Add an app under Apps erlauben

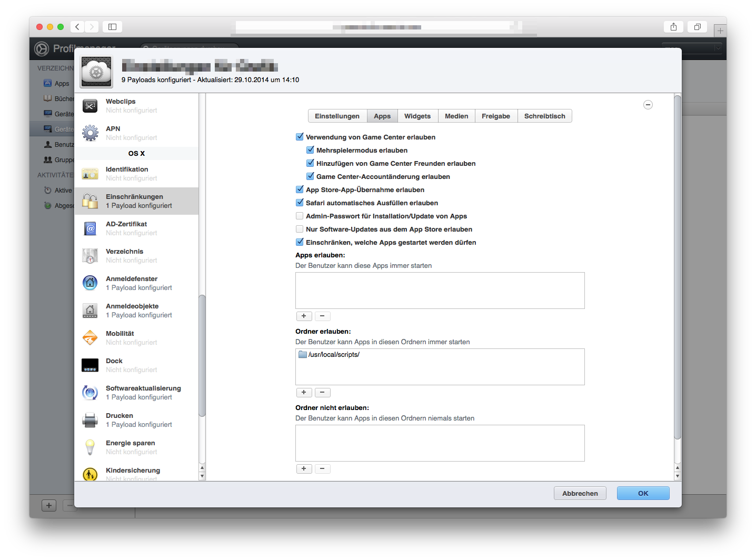pyautogui.click(x=304, y=316)
